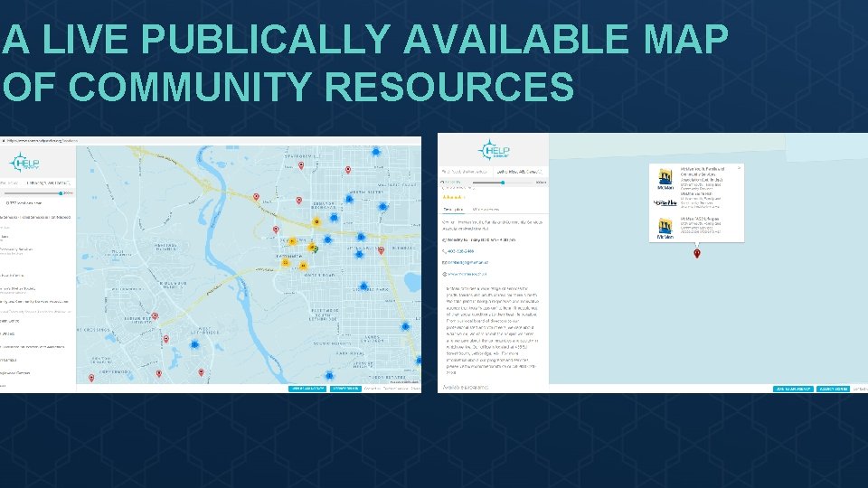Select the red pin nearest the Copperwood label
This screenshot has height=488, width=868.
(159, 374)
